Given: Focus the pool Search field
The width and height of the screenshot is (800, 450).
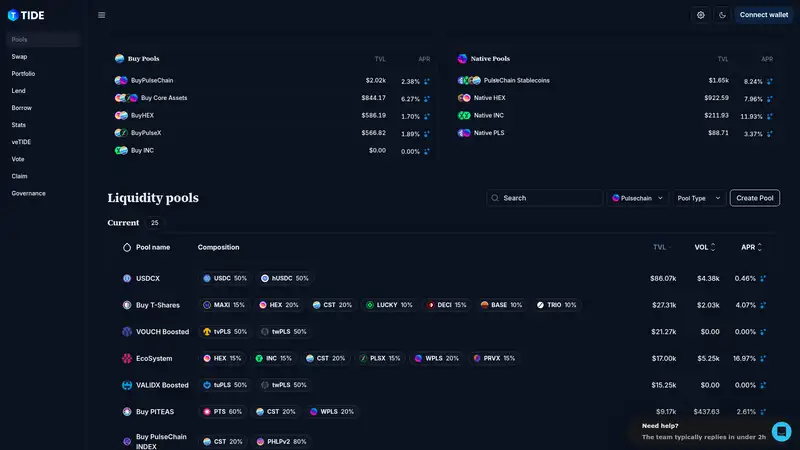Looking at the screenshot, I should pyautogui.click(x=544, y=198).
